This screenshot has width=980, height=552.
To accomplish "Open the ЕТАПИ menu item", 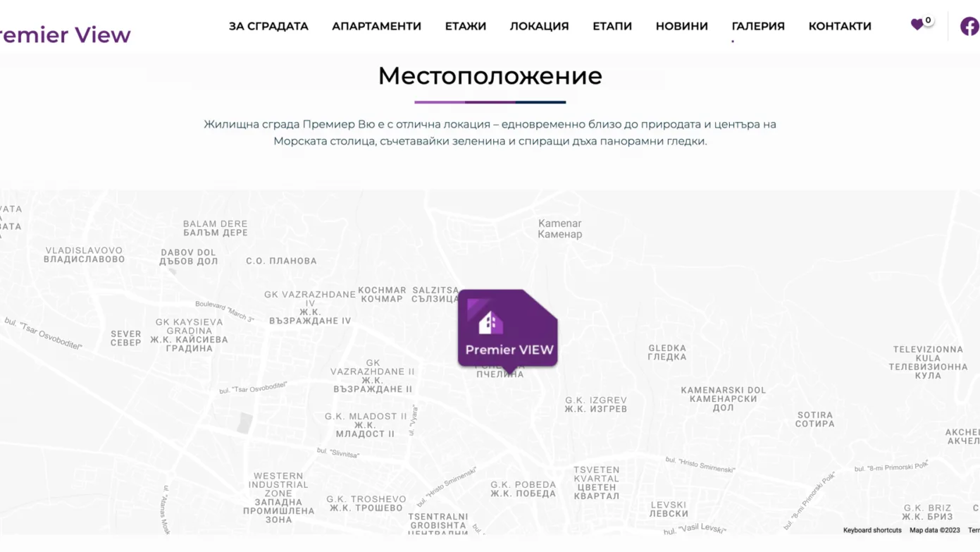I will 612,26.
